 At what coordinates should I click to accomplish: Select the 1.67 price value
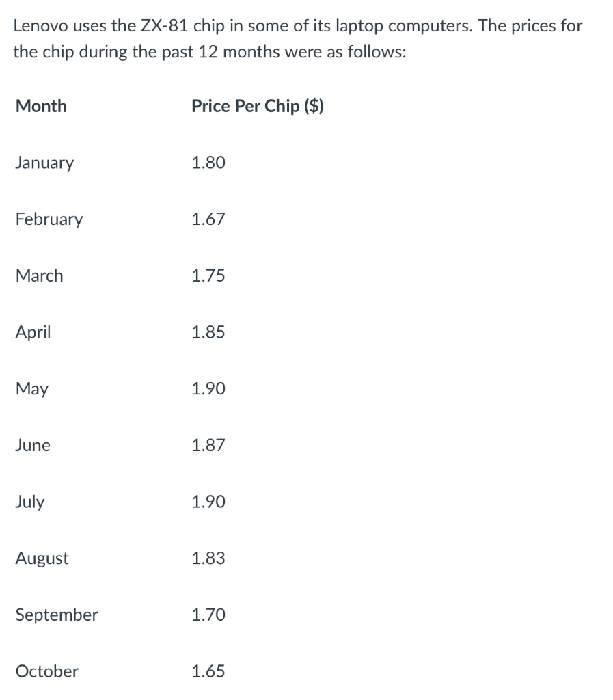coord(208,219)
